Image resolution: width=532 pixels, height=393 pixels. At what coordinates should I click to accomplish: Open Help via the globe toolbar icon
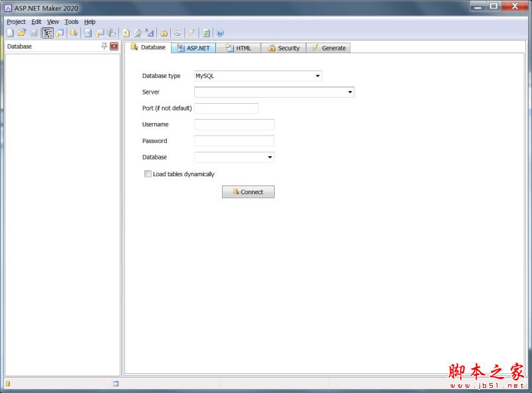(219, 32)
